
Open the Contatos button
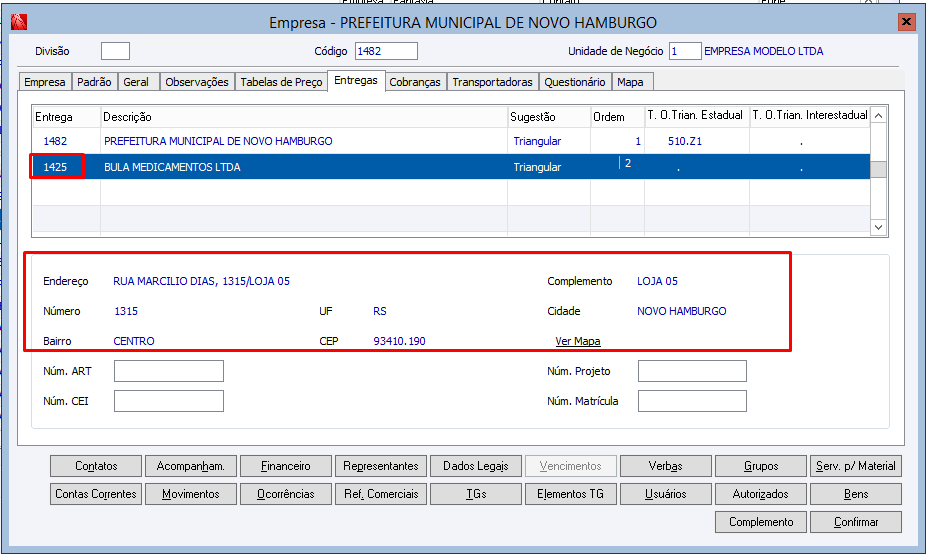click(96, 466)
